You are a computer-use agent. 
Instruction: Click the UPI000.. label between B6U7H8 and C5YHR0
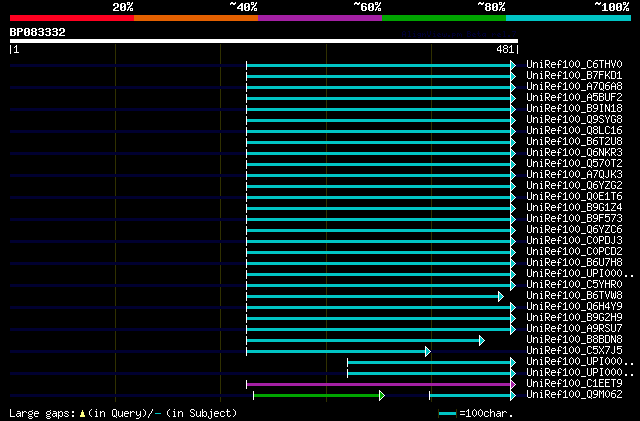click(580, 274)
